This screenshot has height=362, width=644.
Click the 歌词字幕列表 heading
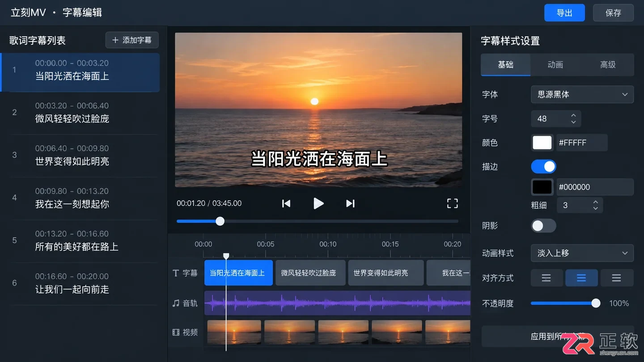(38, 41)
